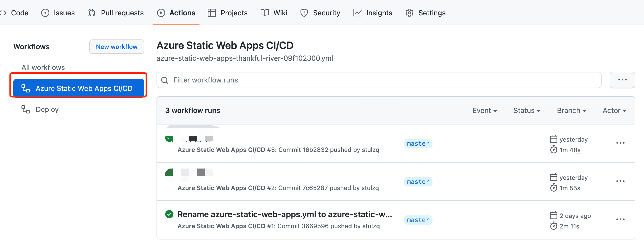Click the Security shield icon
This screenshot has height=251, width=644.
click(x=304, y=13)
